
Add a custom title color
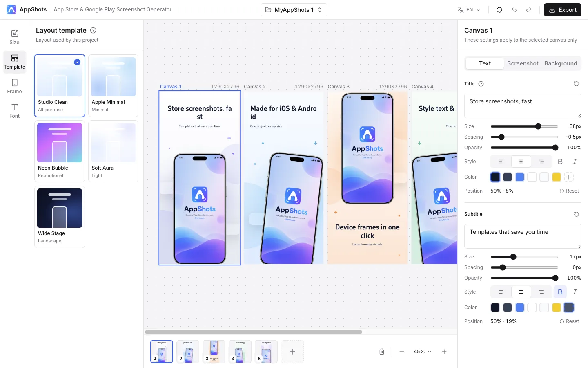(x=569, y=177)
